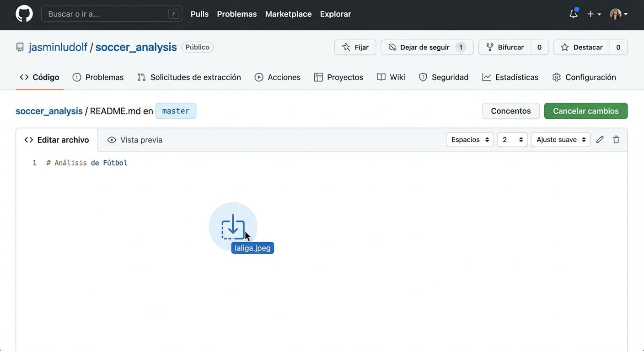Image resolution: width=644 pixels, height=351 pixels.
Task: Click the Concentos button
Action: [x=511, y=111]
